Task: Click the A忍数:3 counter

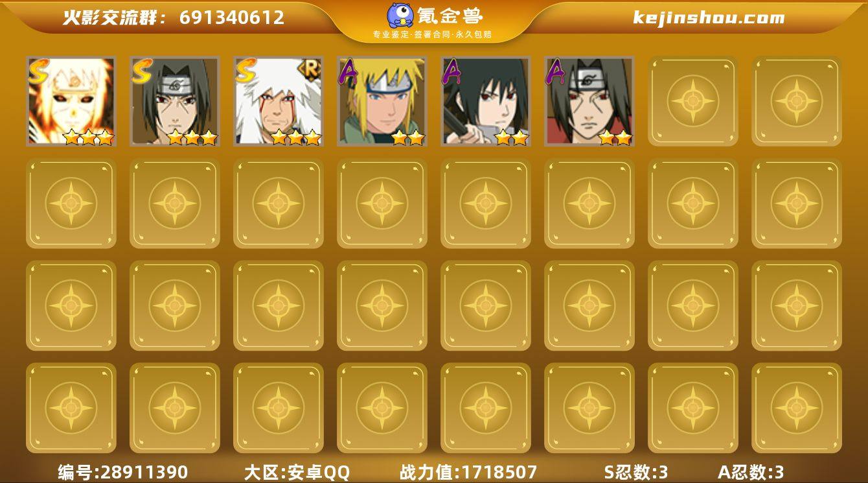Action: pyautogui.click(x=751, y=472)
